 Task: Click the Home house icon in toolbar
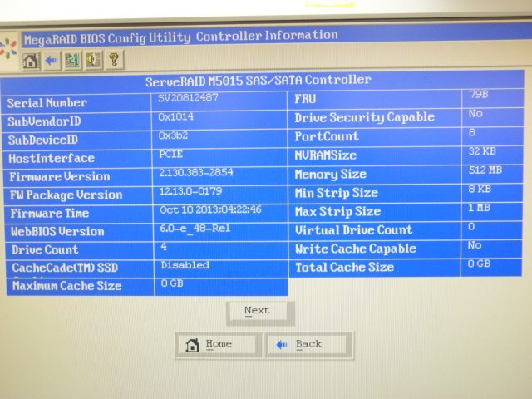31,61
